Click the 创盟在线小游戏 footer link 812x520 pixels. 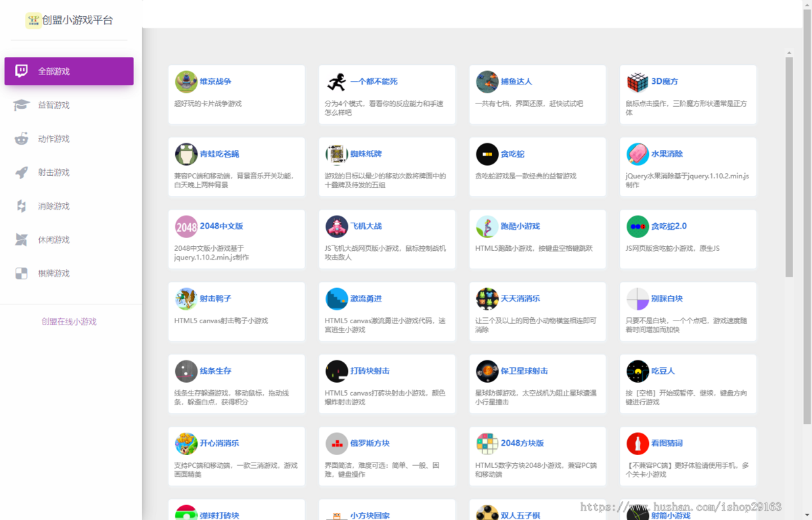69,322
